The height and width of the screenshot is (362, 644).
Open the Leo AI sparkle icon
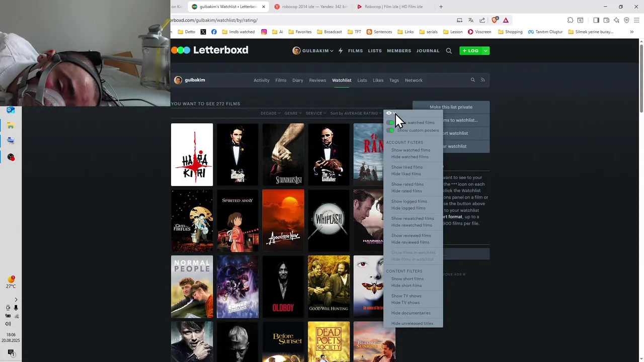(x=616, y=20)
